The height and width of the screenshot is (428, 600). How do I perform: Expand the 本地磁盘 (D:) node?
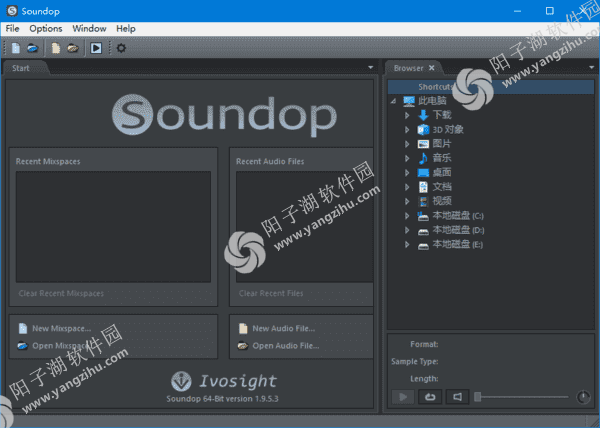pyautogui.click(x=407, y=230)
